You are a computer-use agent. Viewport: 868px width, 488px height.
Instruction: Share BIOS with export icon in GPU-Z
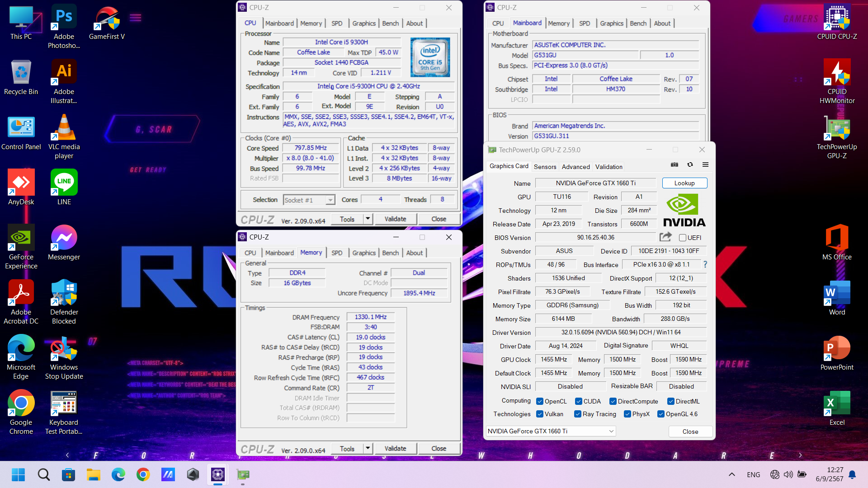665,237
